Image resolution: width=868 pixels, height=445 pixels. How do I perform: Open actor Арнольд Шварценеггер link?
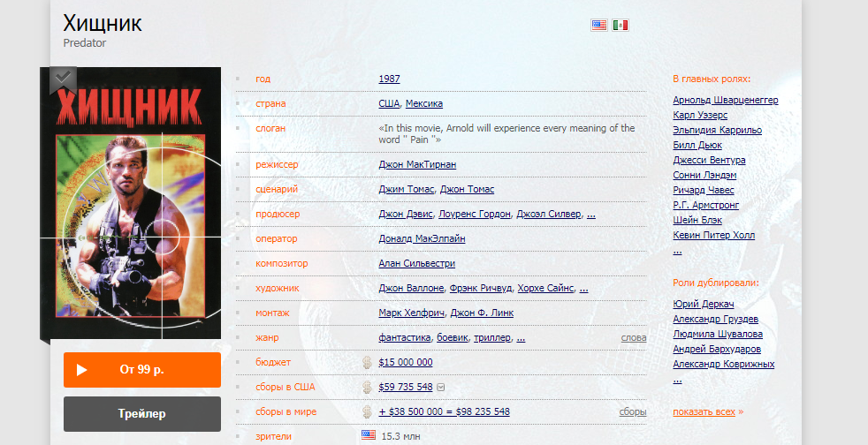coord(726,100)
